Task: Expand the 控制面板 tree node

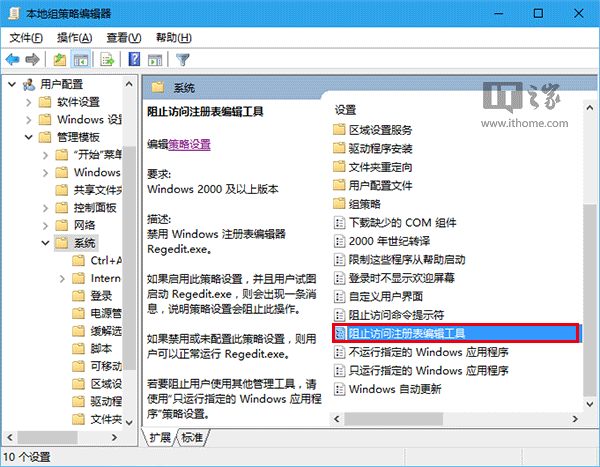Action: click(46, 208)
